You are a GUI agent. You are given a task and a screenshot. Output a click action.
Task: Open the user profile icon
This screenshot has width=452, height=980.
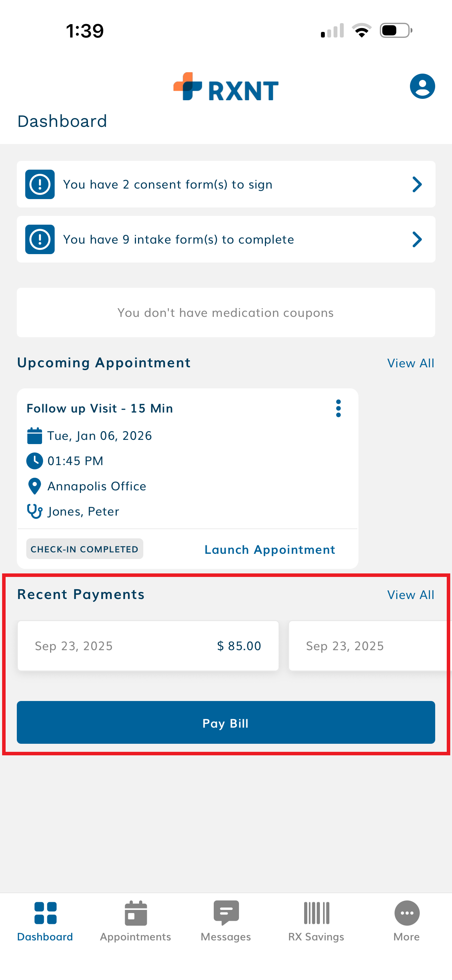tap(422, 86)
